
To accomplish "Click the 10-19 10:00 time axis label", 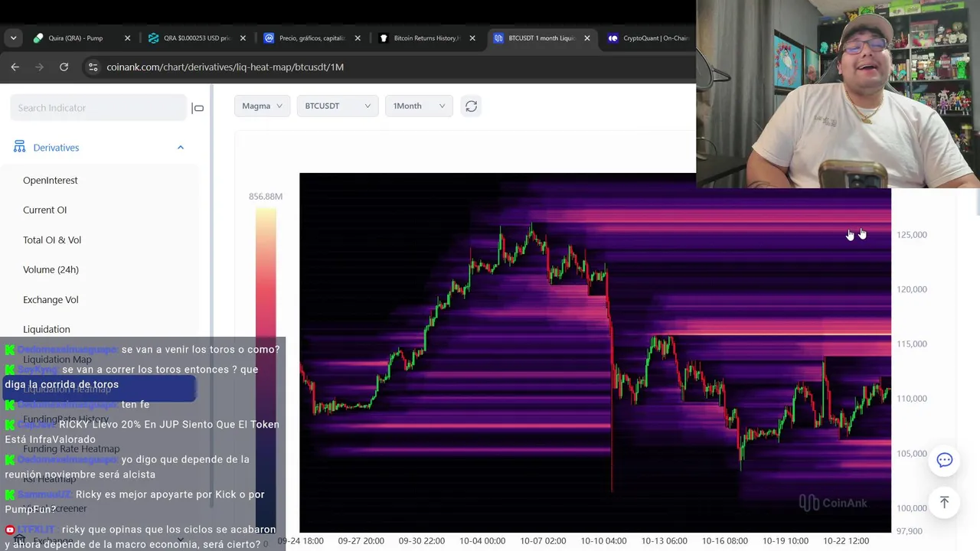I will [x=786, y=541].
